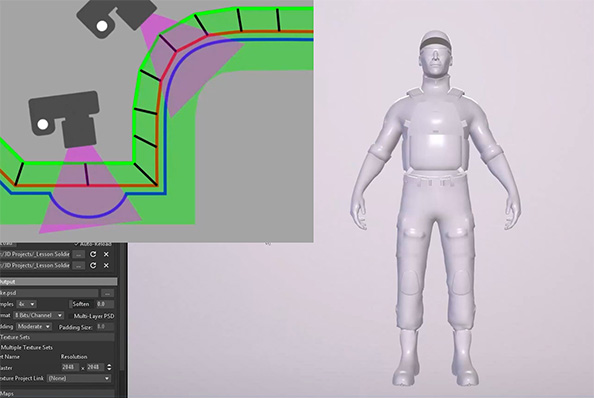Remove the first Lesson Soldier mesh entry
The height and width of the screenshot is (398, 594).
pyautogui.click(x=106, y=254)
